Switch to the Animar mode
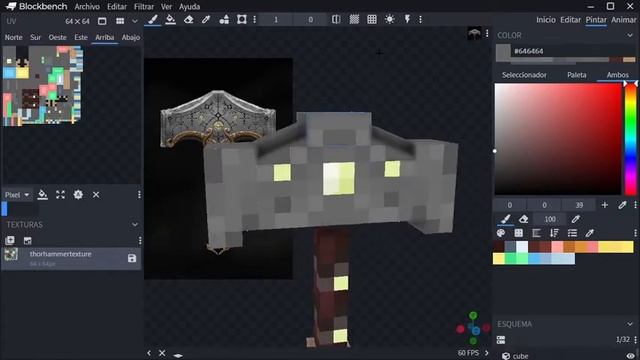Viewport: 640px width, 360px height. (624, 20)
